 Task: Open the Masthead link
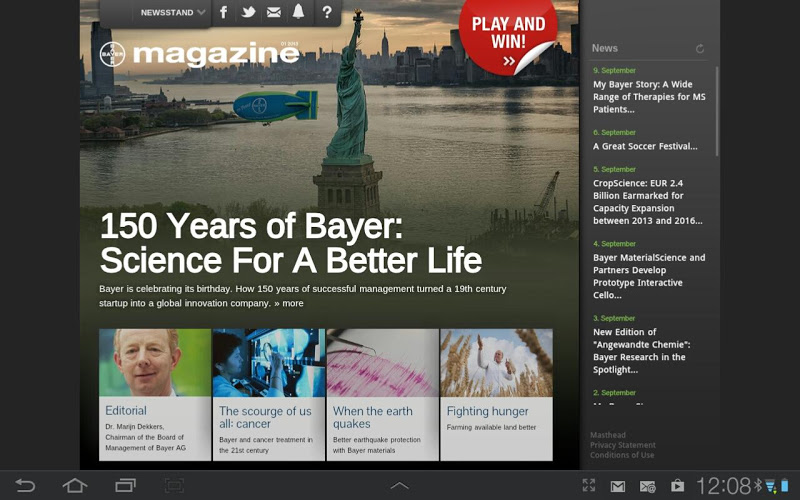[608, 435]
